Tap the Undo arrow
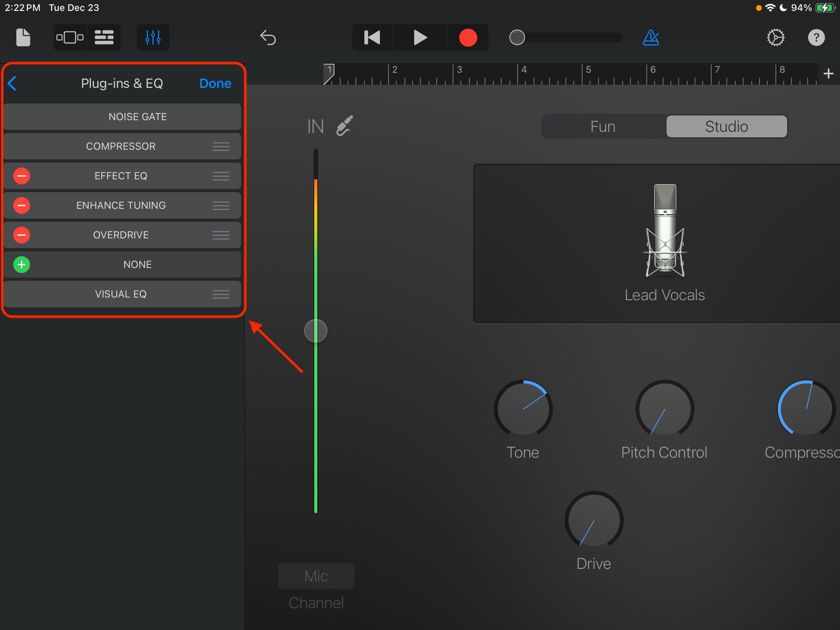This screenshot has height=630, width=840. tap(268, 38)
